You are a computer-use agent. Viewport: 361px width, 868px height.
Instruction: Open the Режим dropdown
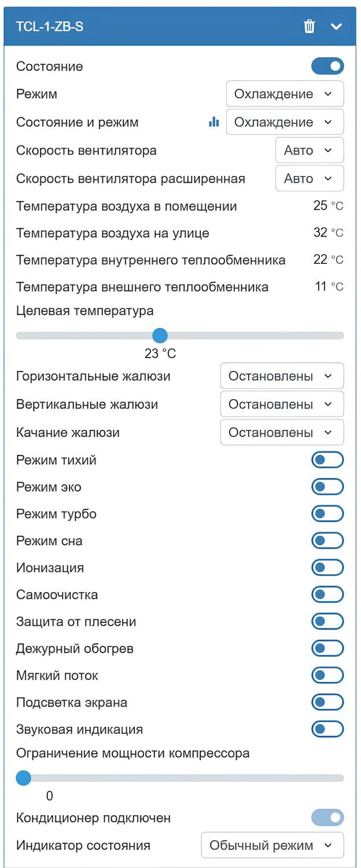(285, 93)
